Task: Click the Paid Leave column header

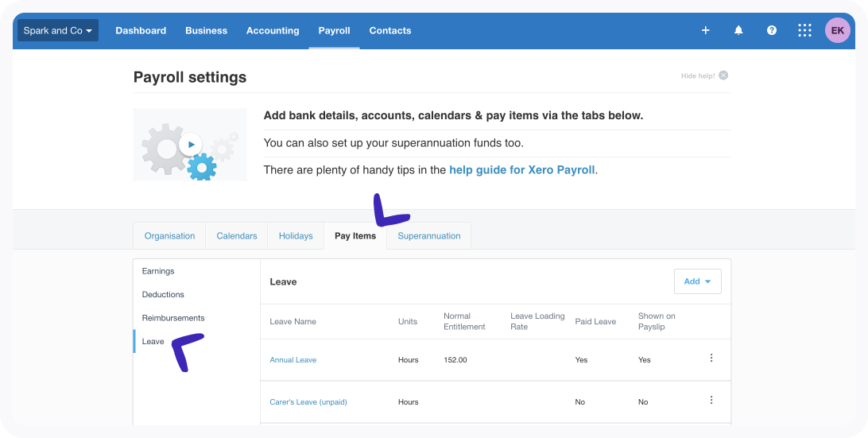Action: [x=595, y=322]
